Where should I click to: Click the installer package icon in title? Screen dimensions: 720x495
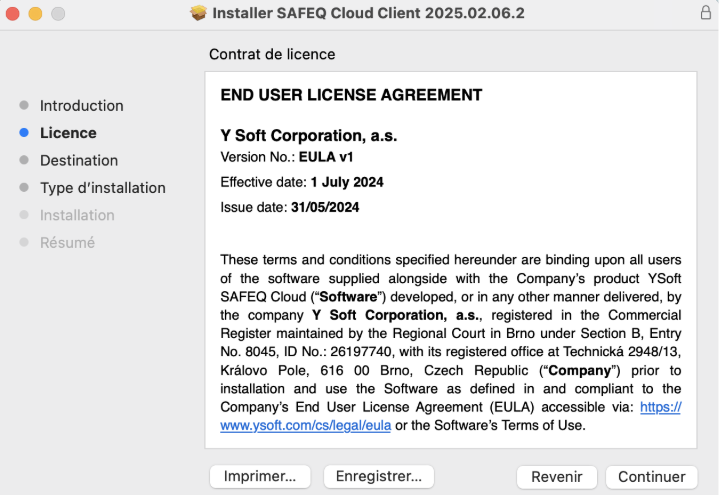click(x=198, y=13)
